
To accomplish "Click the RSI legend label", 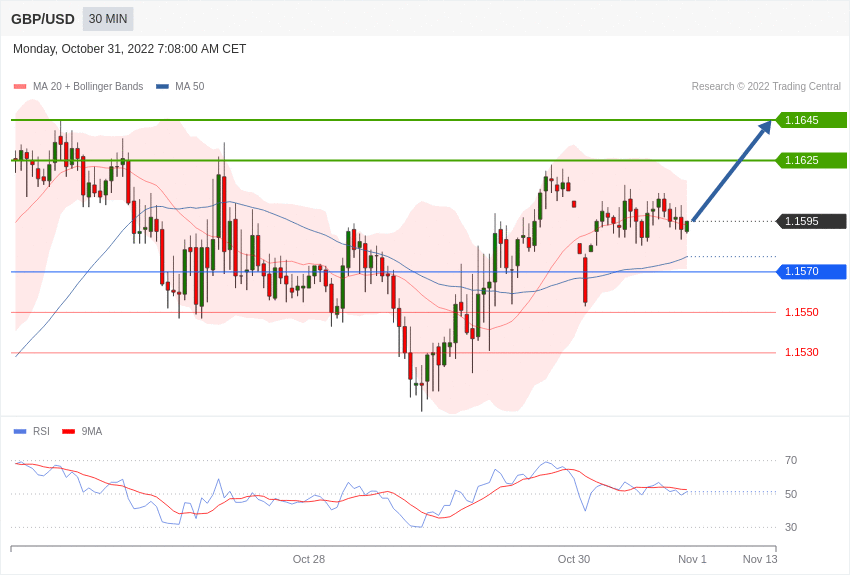I will pyautogui.click(x=41, y=431).
